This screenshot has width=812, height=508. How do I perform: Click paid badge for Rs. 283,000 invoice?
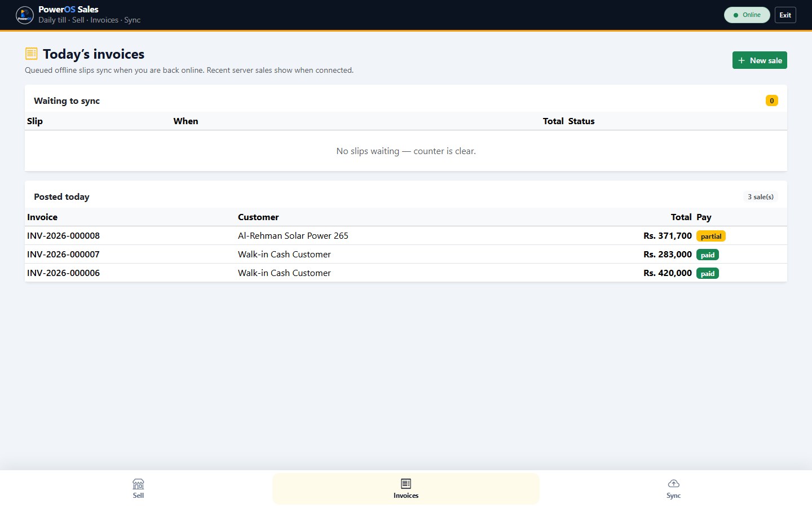(x=708, y=255)
